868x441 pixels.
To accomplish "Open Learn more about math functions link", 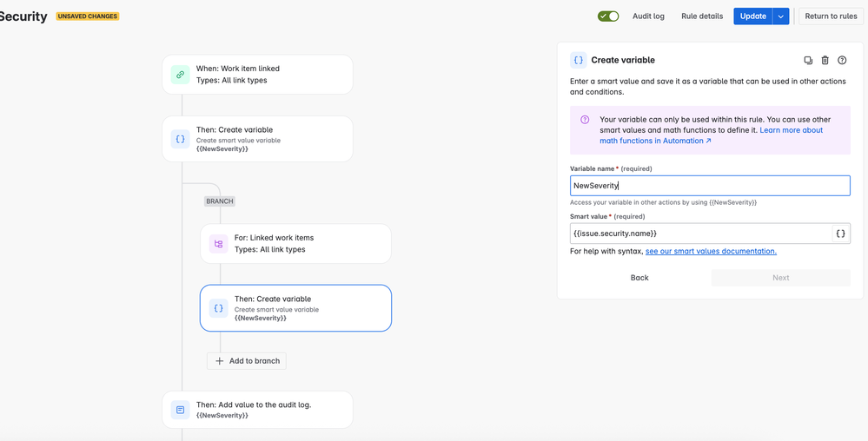I will tap(712, 135).
